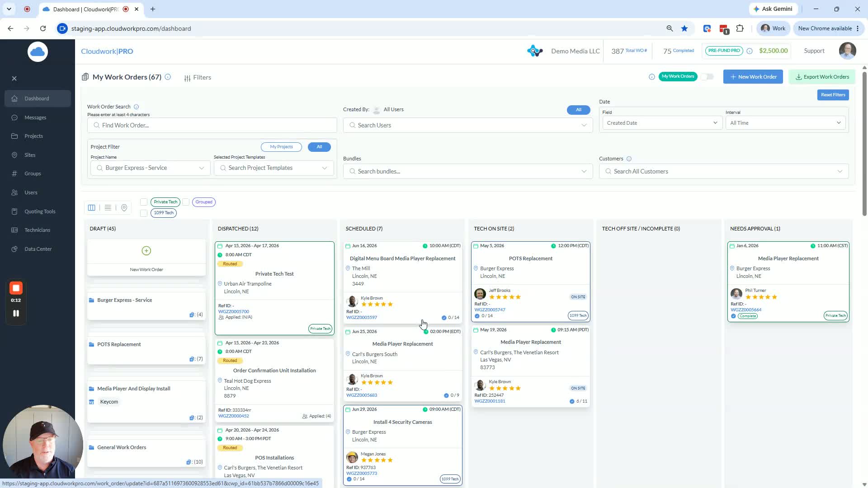Click the info icon next to Customers
The width and height of the screenshot is (868, 488).
click(629, 159)
